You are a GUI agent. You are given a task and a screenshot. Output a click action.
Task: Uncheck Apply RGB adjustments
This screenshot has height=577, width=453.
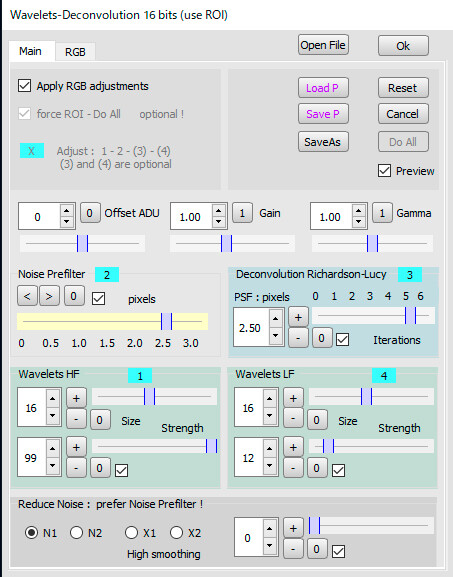(x=25, y=86)
